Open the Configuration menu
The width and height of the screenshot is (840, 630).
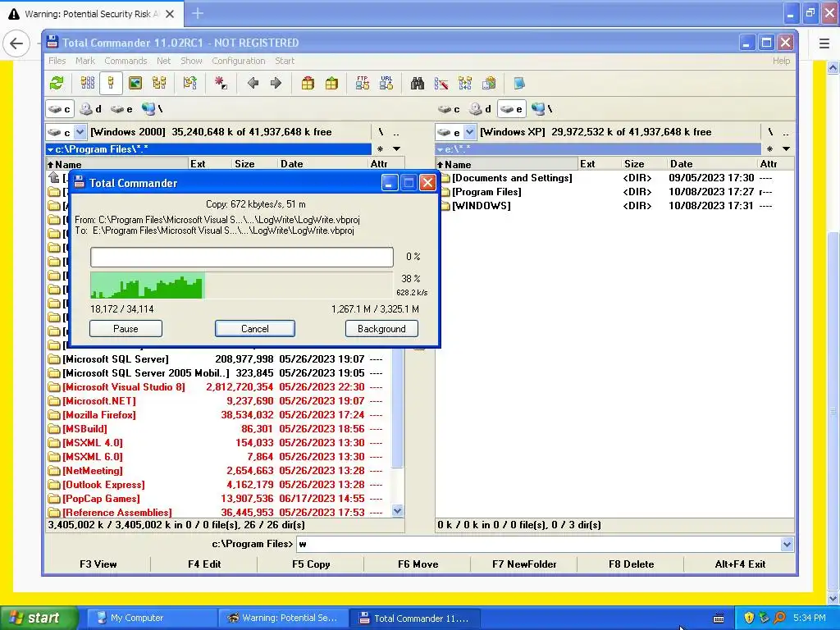(239, 61)
